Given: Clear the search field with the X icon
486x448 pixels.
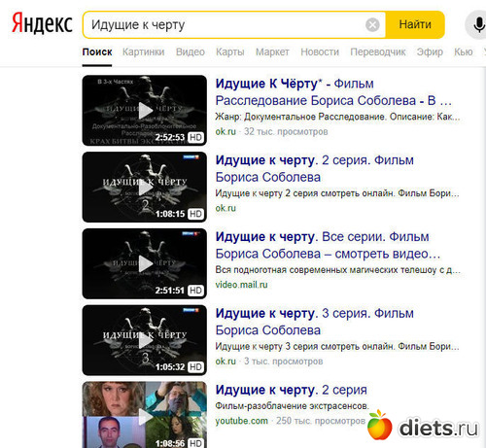Looking at the screenshot, I should pyautogui.click(x=372, y=24).
